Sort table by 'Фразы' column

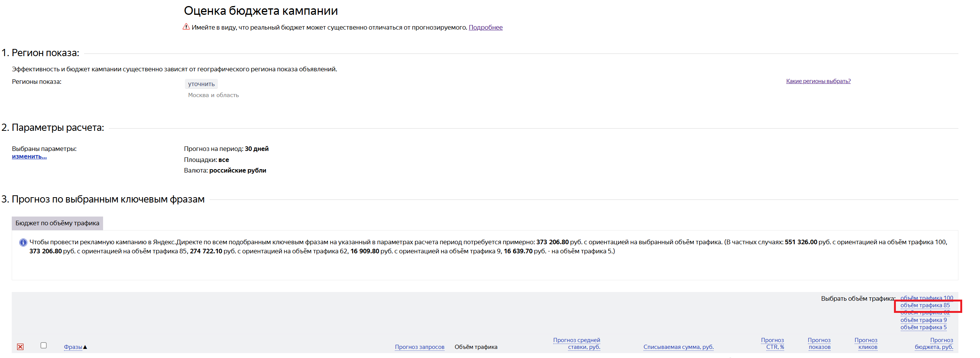pos(73,347)
